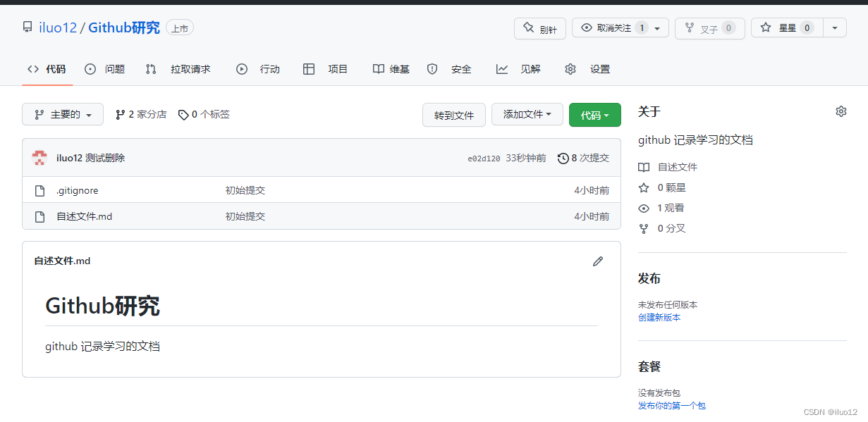Click the 创建新版本 create release link
The height and width of the screenshot is (422, 868).
click(659, 317)
